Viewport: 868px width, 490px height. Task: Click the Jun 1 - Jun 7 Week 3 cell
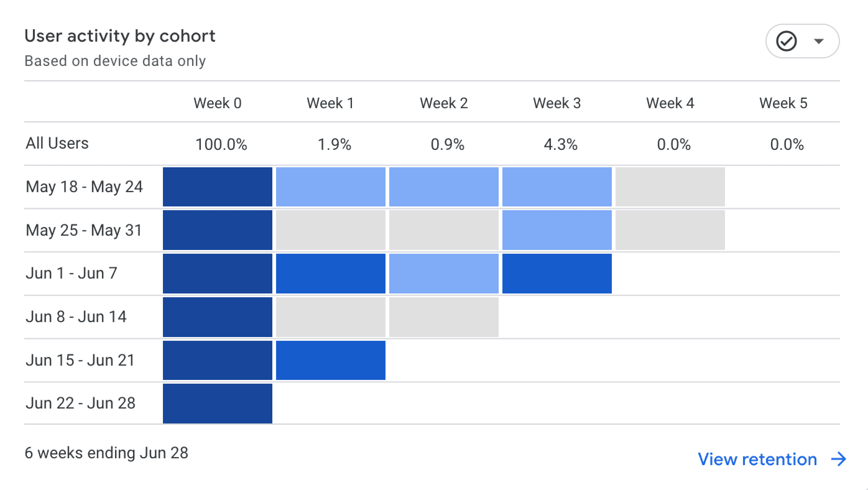(557, 273)
